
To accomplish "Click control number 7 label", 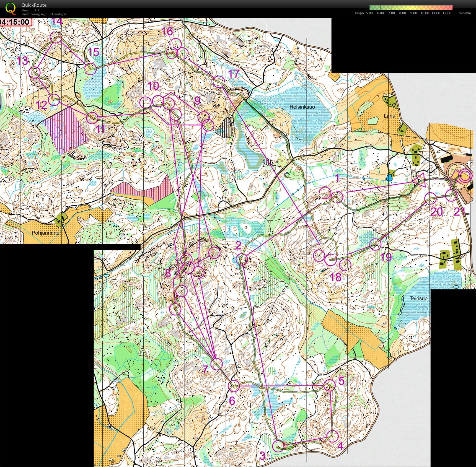I will pos(205,369).
